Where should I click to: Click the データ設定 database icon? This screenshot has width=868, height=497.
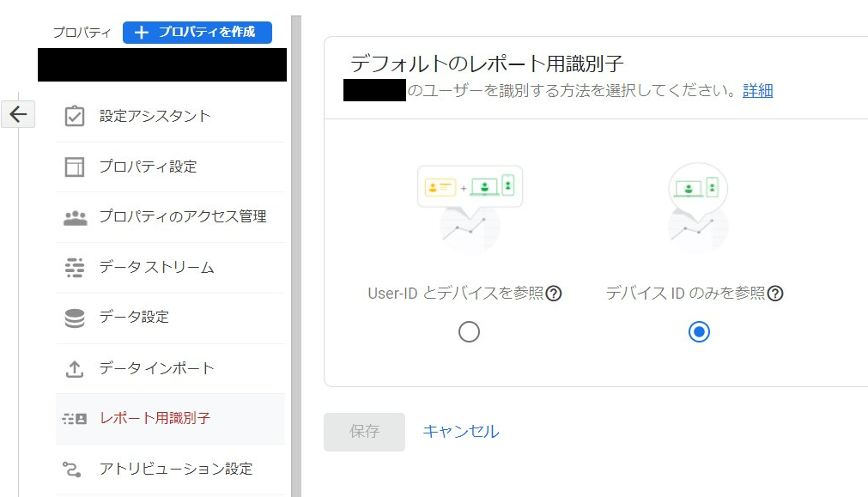pos(75,318)
